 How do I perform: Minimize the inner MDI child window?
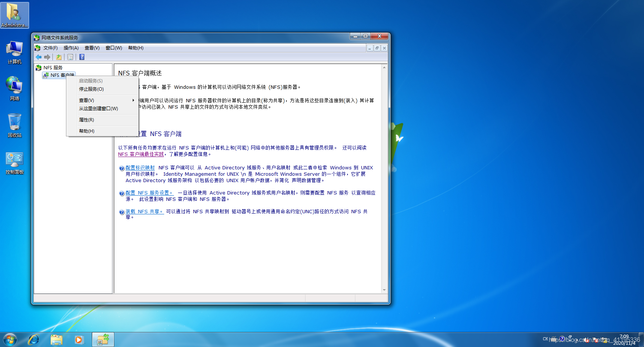tap(370, 48)
